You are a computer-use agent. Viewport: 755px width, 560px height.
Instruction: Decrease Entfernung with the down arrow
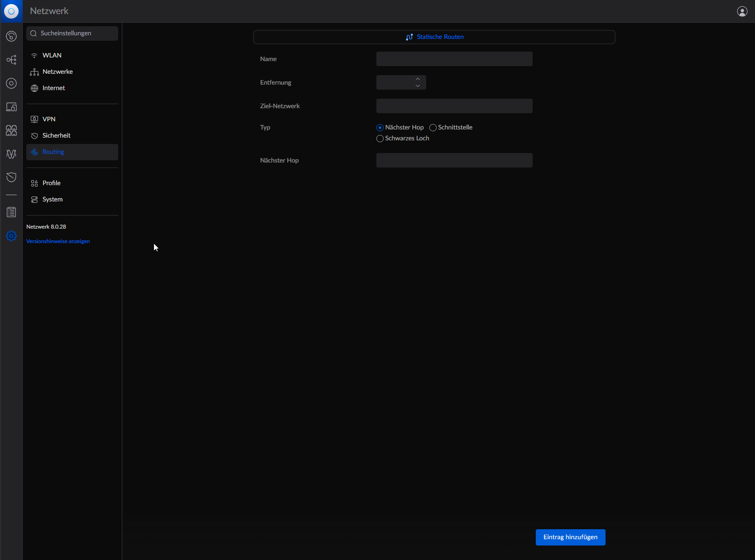[418, 86]
